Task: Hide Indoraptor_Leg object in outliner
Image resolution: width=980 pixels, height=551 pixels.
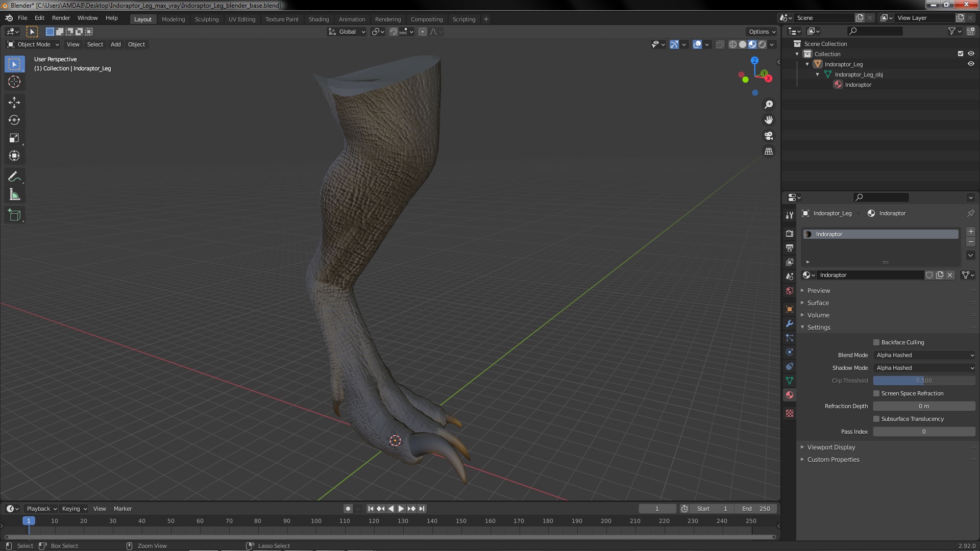Action: point(971,64)
